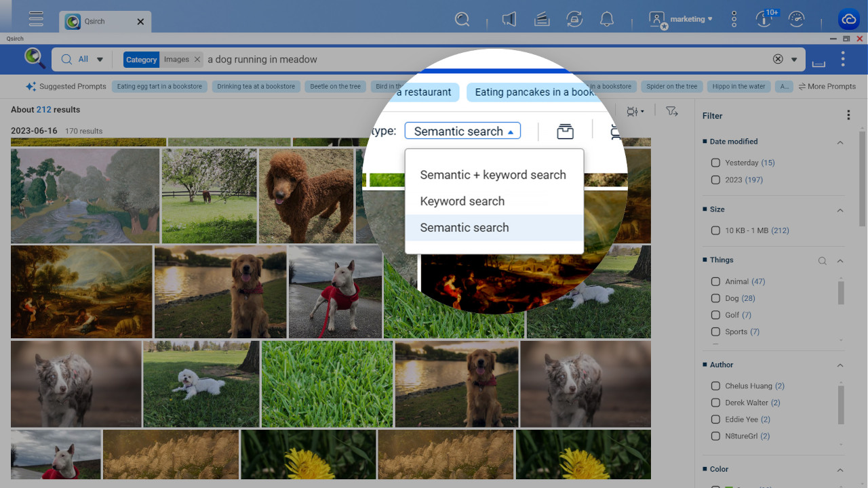Open the Filter panel options three-dot menu
The image size is (868, 488).
pyautogui.click(x=848, y=115)
